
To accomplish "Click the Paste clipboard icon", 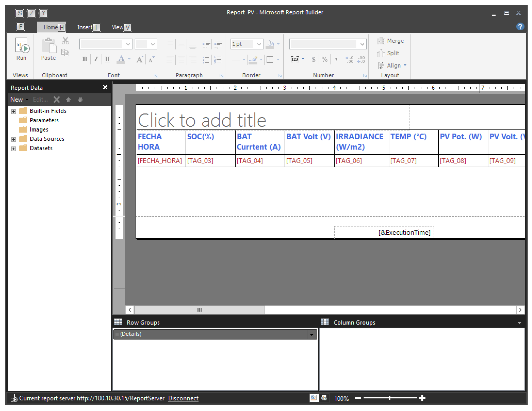I will coord(48,46).
